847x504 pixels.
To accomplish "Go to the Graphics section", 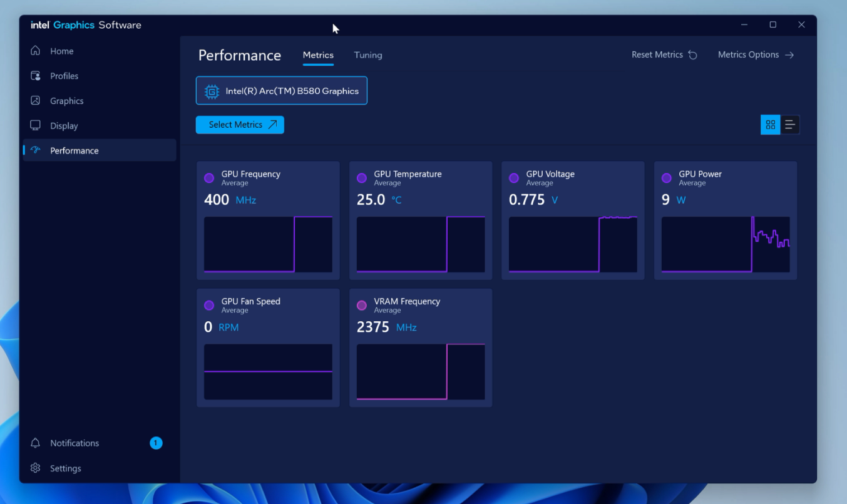I will tap(66, 101).
